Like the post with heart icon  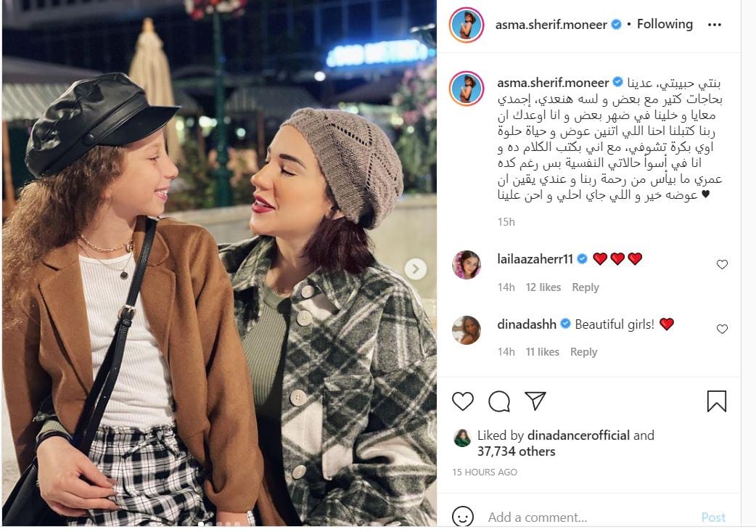pyautogui.click(x=463, y=401)
